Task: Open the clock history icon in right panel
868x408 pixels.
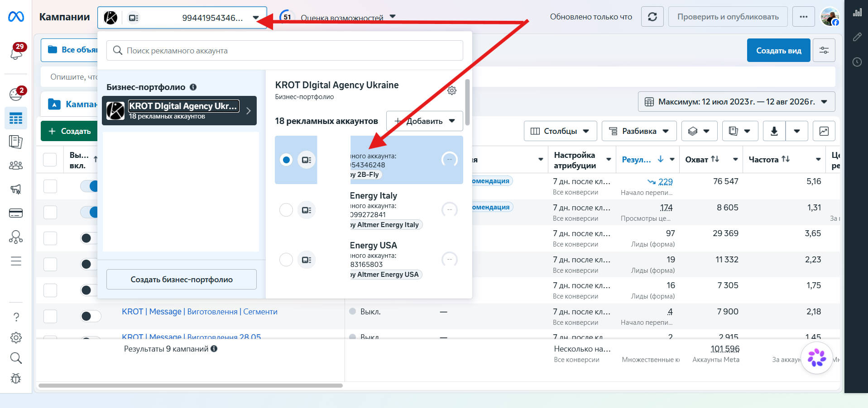Action: [x=857, y=62]
